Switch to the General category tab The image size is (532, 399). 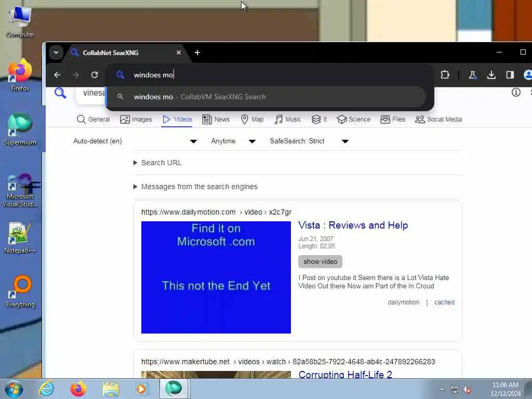94,119
